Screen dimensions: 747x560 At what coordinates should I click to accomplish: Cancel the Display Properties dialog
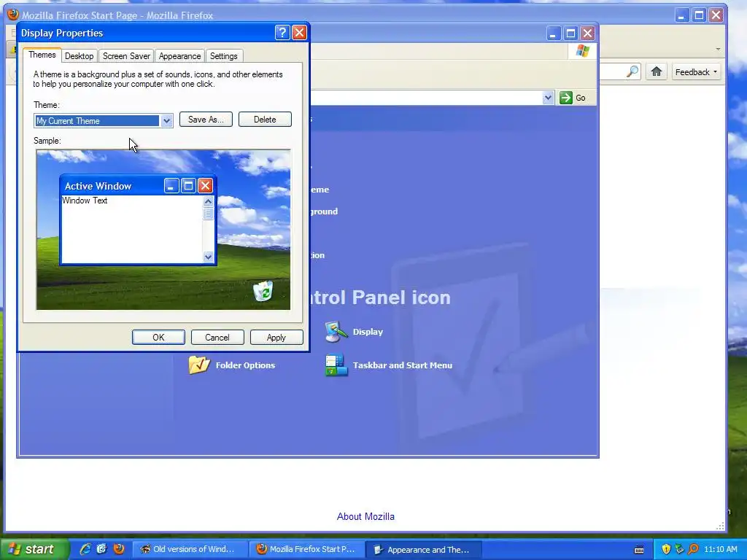[x=217, y=337]
